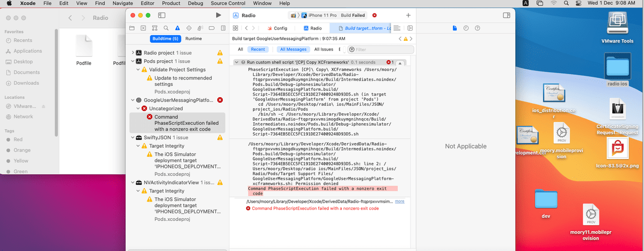Viewport: 644px width, 251px height.
Task: Toggle the inspectors panel visibility
Action: [506, 16]
